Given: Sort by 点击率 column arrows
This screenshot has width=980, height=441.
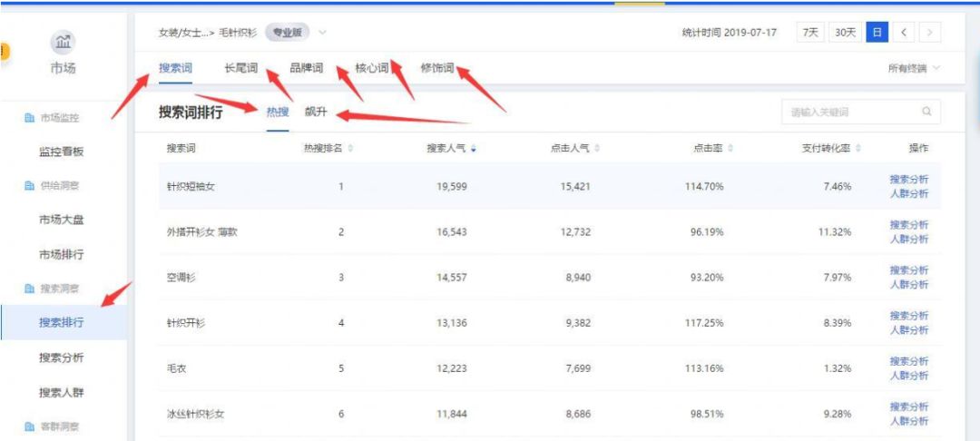Looking at the screenshot, I should coord(730,149).
